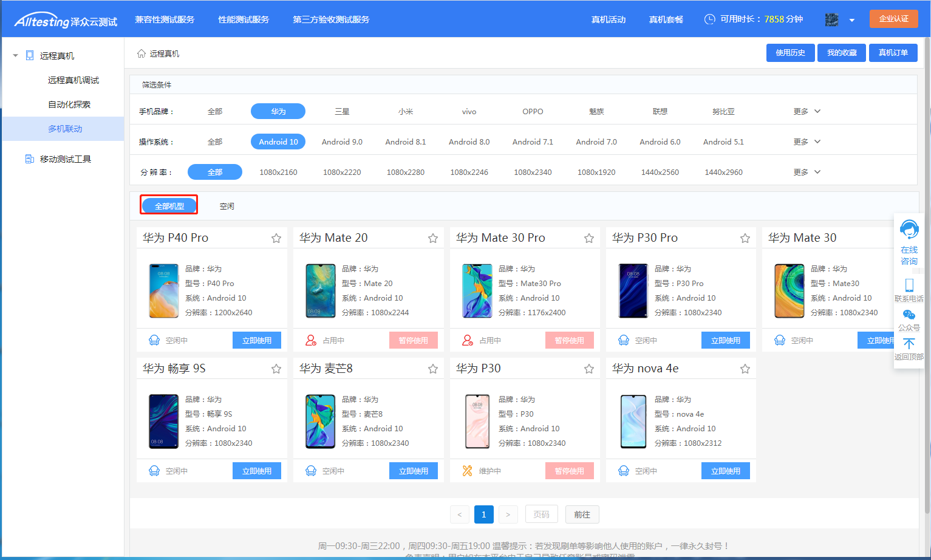This screenshot has width=931, height=560.
Task: Choose resolution 1440x2560 filter
Action: pos(660,172)
